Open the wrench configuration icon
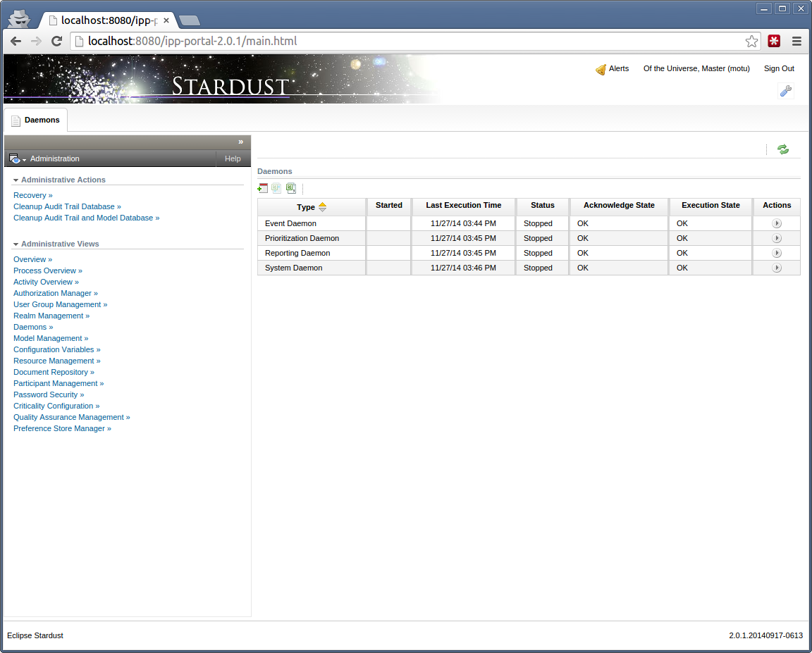 point(786,91)
